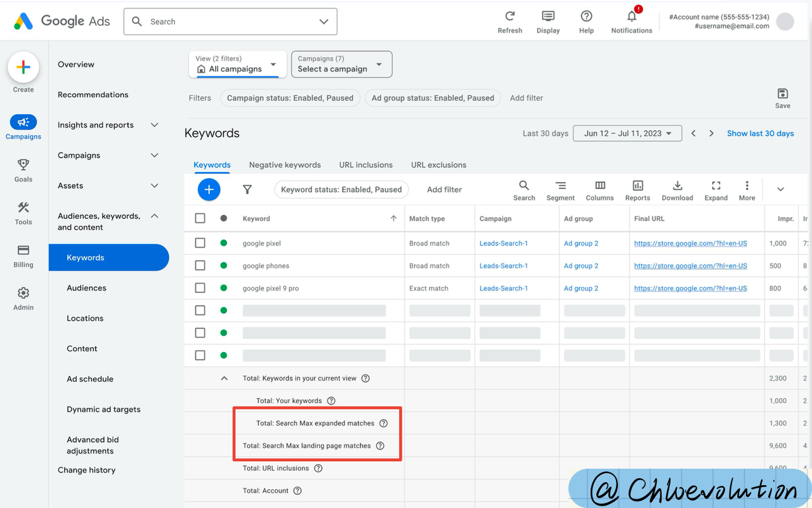Click the table Search icon
Viewport: 812px width, 508px height.
coord(524,185)
